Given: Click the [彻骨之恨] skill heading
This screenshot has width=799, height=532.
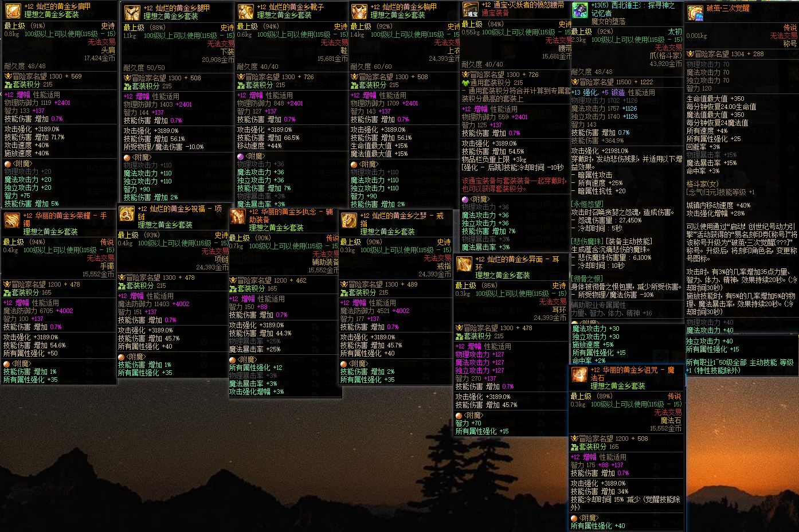Looking at the screenshot, I should pos(587,279).
